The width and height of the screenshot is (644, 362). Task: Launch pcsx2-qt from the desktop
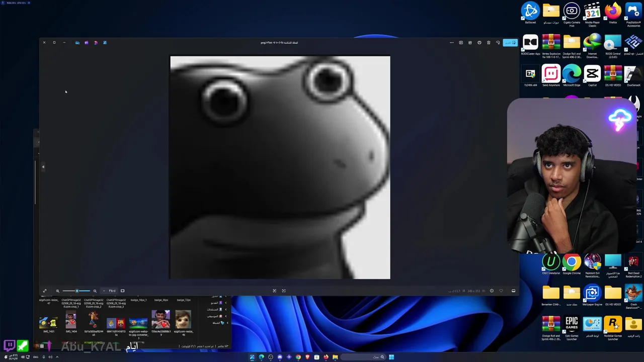633,45
